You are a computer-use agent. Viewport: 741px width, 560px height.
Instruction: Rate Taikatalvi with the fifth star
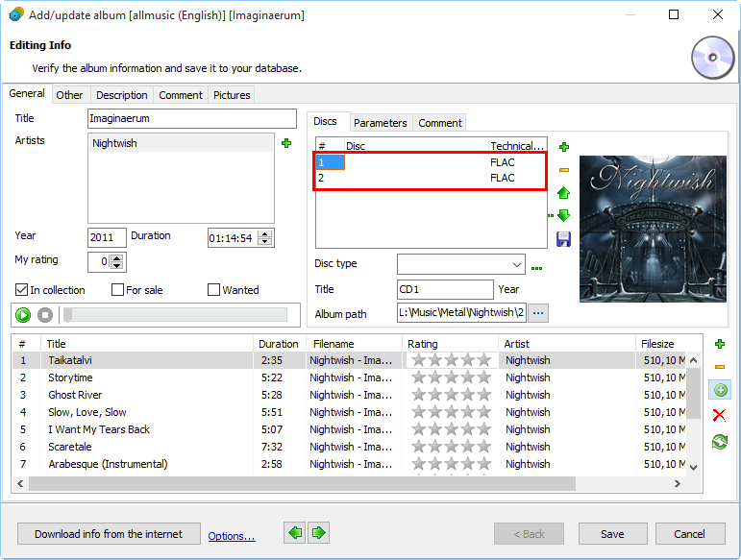tap(484, 360)
